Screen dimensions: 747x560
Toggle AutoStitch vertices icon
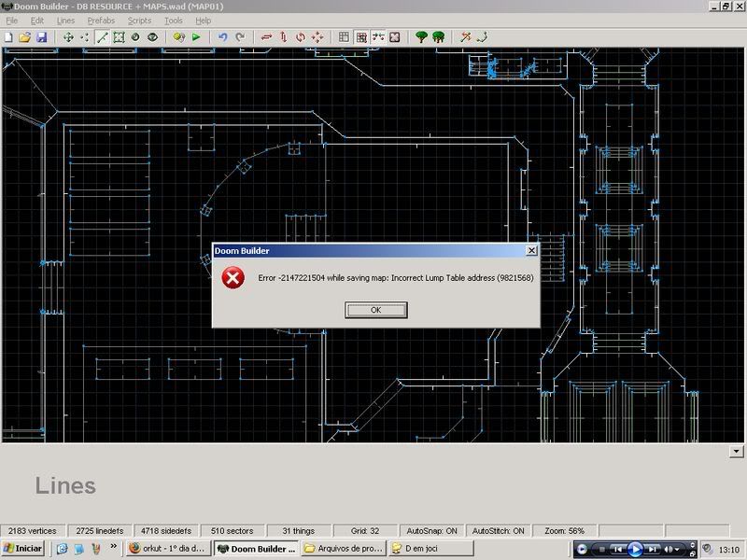click(x=378, y=37)
